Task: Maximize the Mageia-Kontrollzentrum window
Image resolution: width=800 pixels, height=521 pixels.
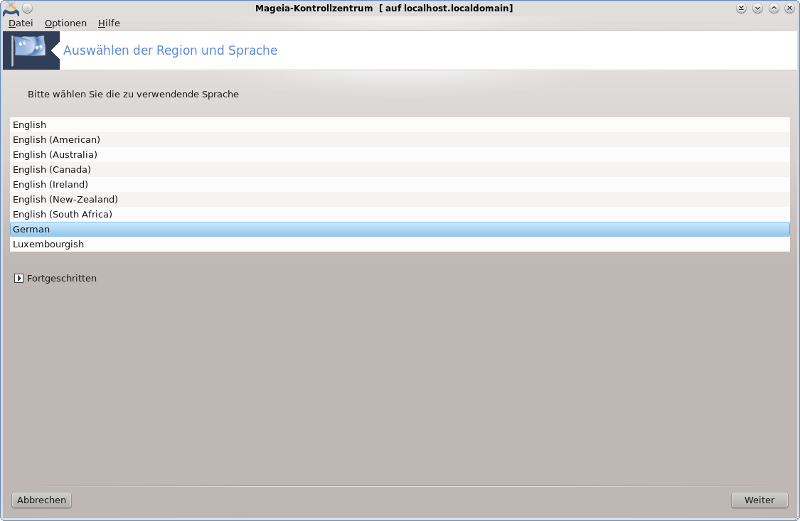Action: point(774,8)
